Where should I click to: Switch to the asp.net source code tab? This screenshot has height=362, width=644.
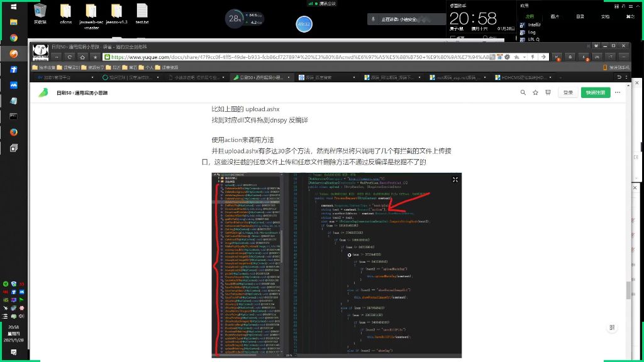tap(458, 77)
